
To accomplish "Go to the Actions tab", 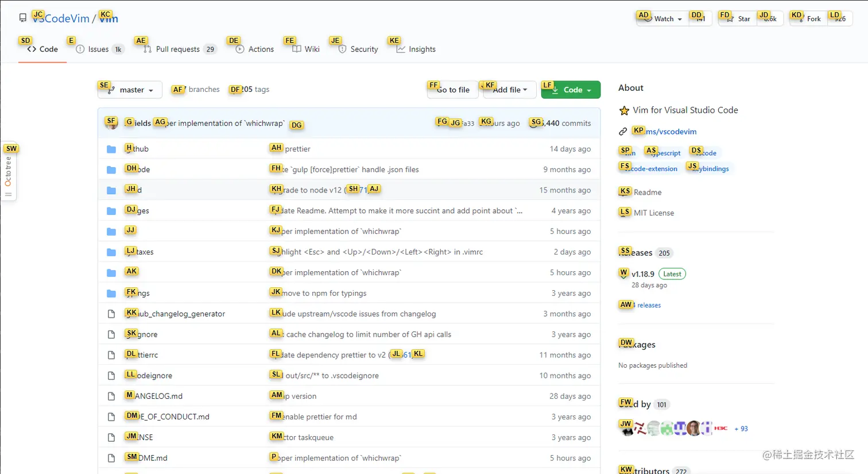I will pos(255,49).
